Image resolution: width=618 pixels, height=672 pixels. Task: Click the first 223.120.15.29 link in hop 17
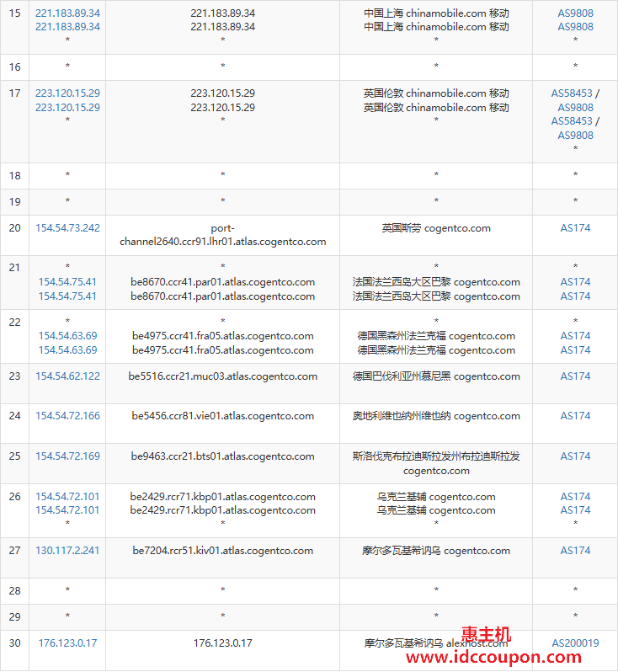(x=67, y=93)
